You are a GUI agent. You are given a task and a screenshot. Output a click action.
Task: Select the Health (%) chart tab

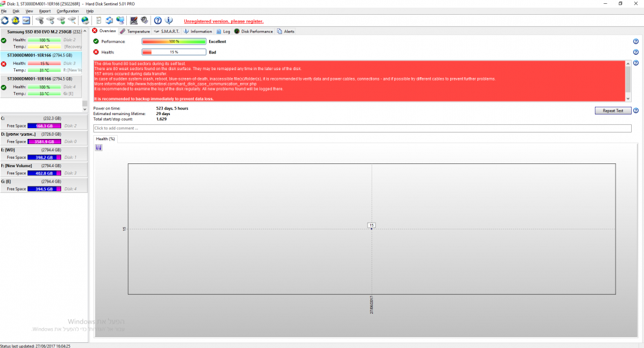click(x=105, y=139)
